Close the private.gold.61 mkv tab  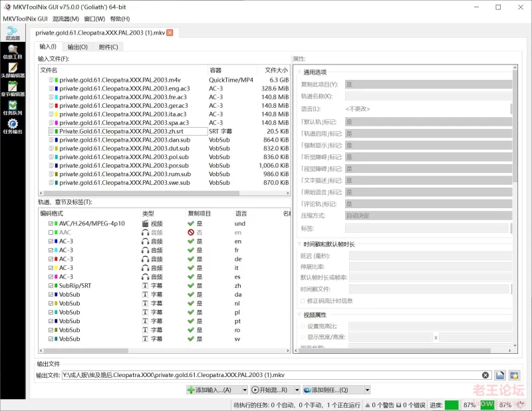pyautogui.click(x=170, y=33)
